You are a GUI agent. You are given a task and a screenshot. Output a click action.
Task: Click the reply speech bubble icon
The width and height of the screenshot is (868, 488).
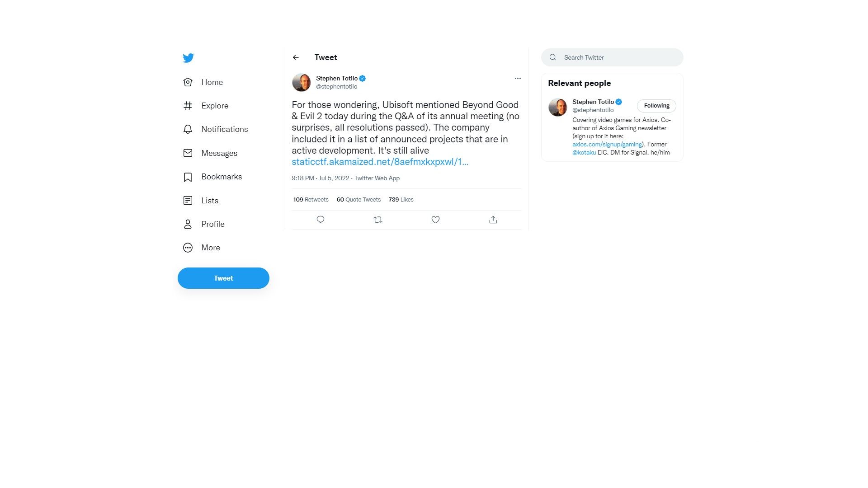click(321, 220)
